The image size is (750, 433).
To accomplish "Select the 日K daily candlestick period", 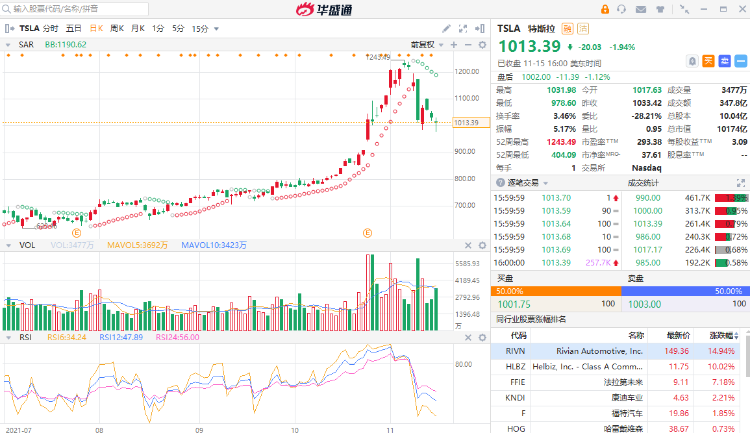I will [96, 29].
